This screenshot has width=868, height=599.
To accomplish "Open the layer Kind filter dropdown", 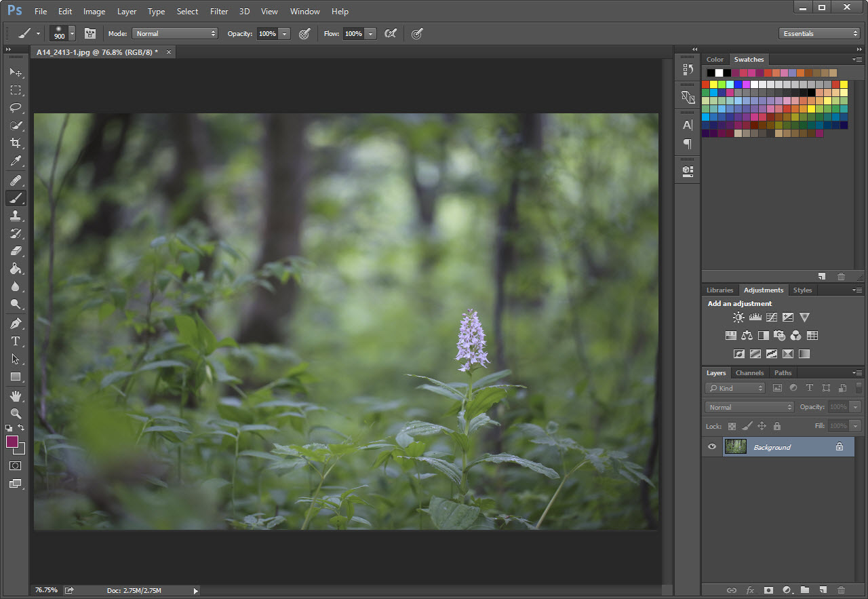I will tap(735, 388).
